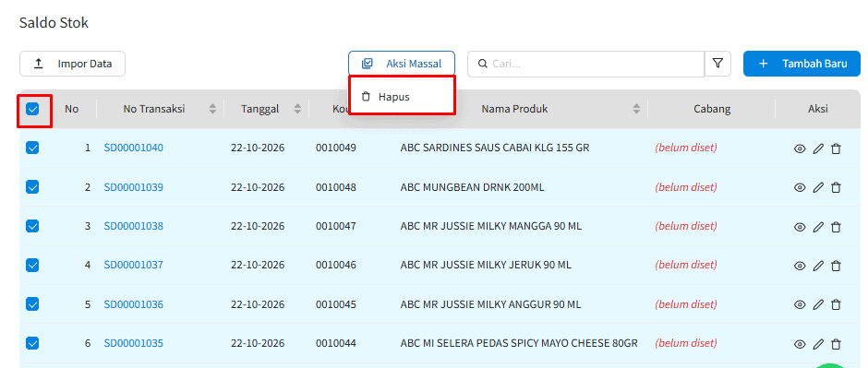Viewport: 868px width, 368px height.
Task: Uncheck the select-all header checkbox
Action: [x=32, y=109]
